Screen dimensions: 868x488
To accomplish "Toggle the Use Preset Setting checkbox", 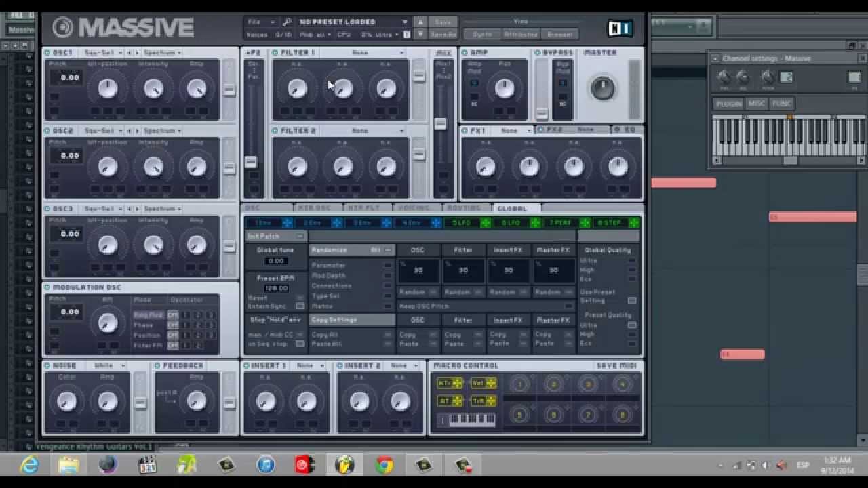I will tap(632, 300).
